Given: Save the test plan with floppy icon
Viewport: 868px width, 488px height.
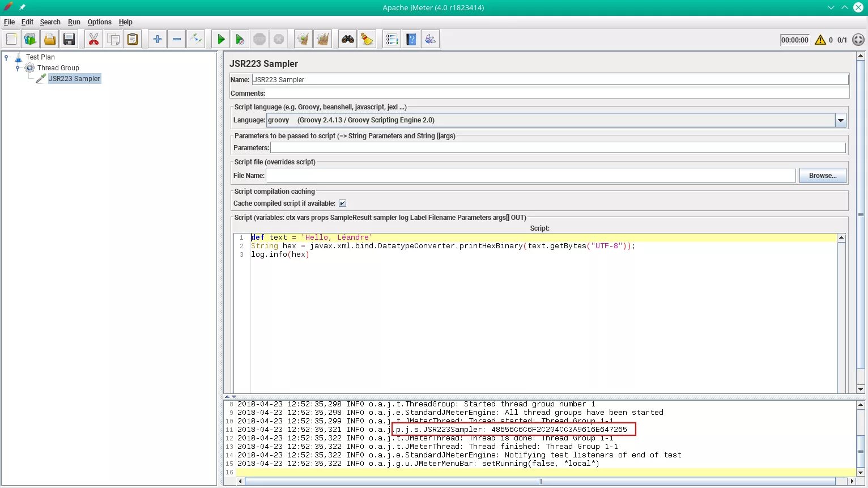Looking at the screenshot, I should coord(69,39).
